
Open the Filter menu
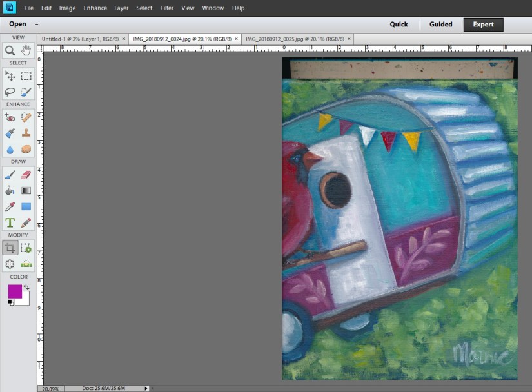pyautogui.click(x=166, y=8)
